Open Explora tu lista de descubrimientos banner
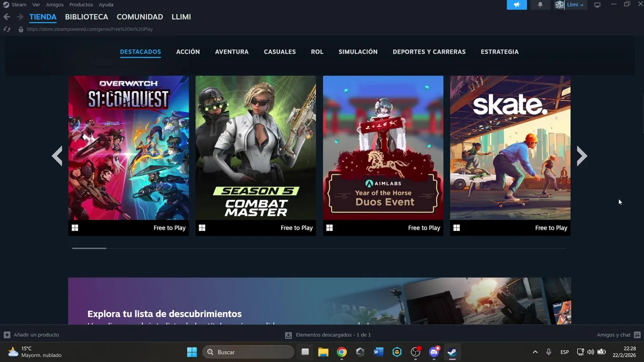 (x=319, y=301)
